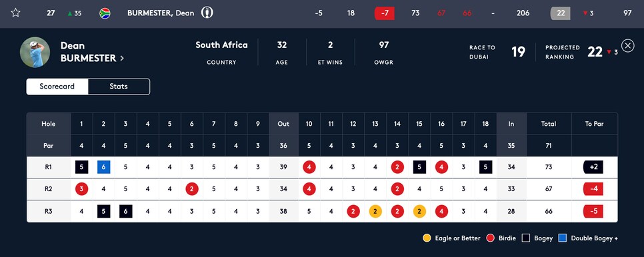
Task: Click the R1 +2 to-par badge
Action: click(593, 167)
